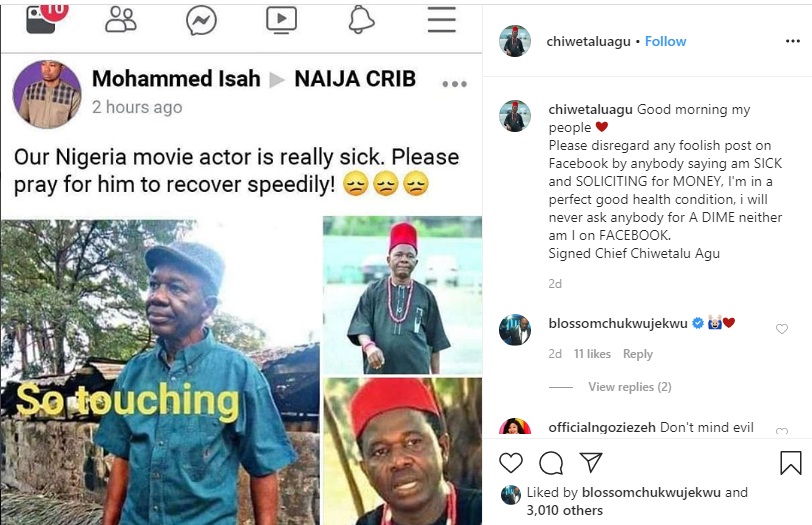The height and width of the screenshot is (525, 812).
Task: Open the Facebook notifications bell
Action: tap(361, 19)
